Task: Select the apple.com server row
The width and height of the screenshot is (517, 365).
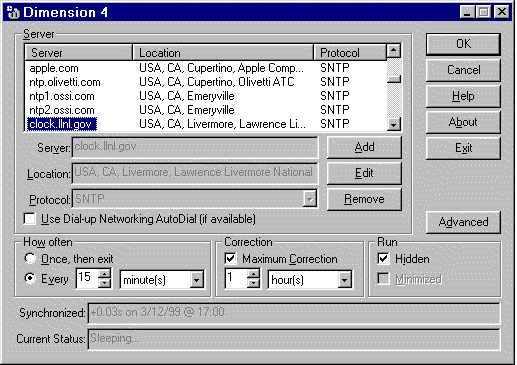Action: click(206, 68)
